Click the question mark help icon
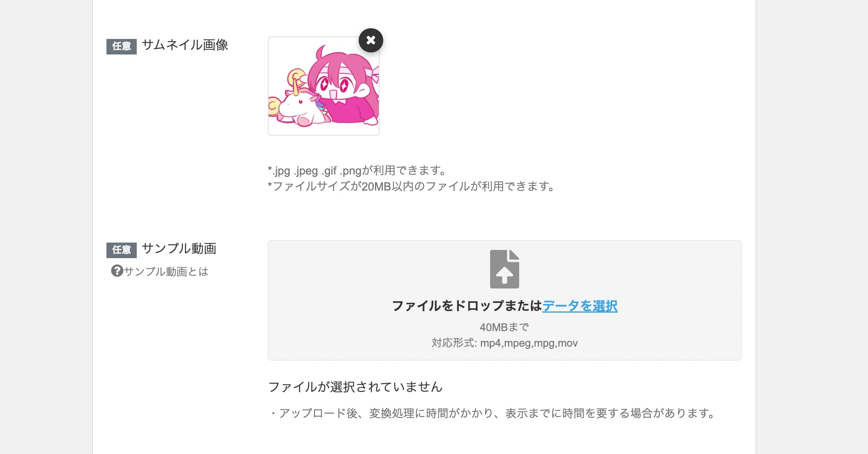The image size is (868, 454). 117,271
